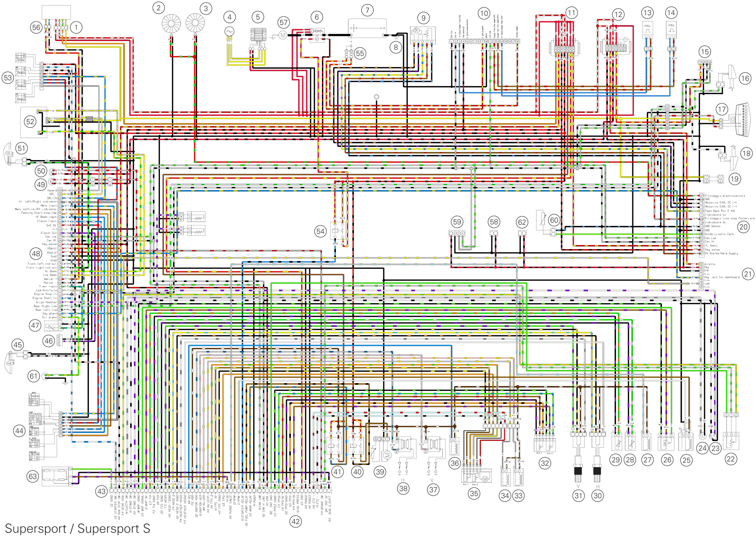
Task: Click the 'Passing.Start.stop.lap' label
Action: [x=39, y=213]
